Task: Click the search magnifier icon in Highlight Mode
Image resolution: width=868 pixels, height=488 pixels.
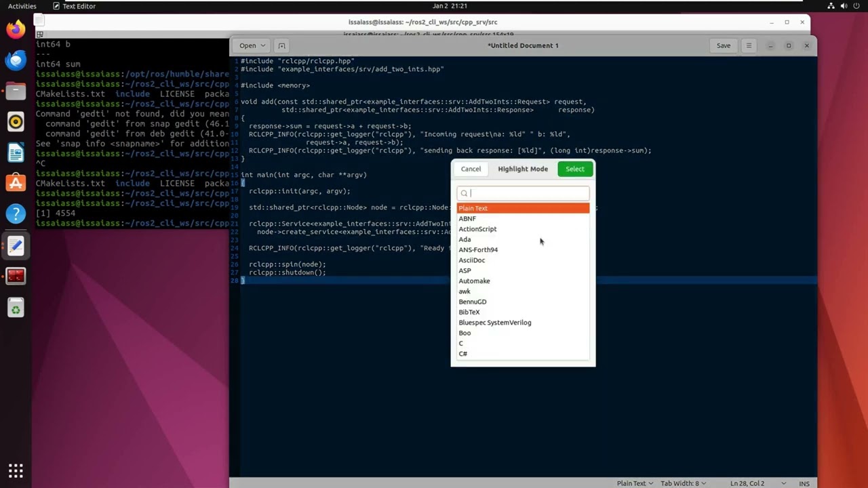Action: 465,193
